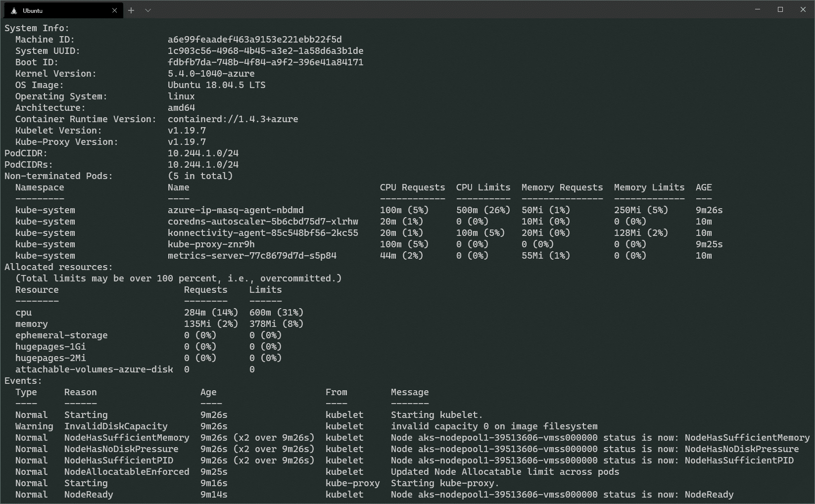The height and width of the screenshot is (504, 815).
Task: Click the Linux penguin icon in the tab
Action: point(14,10)
